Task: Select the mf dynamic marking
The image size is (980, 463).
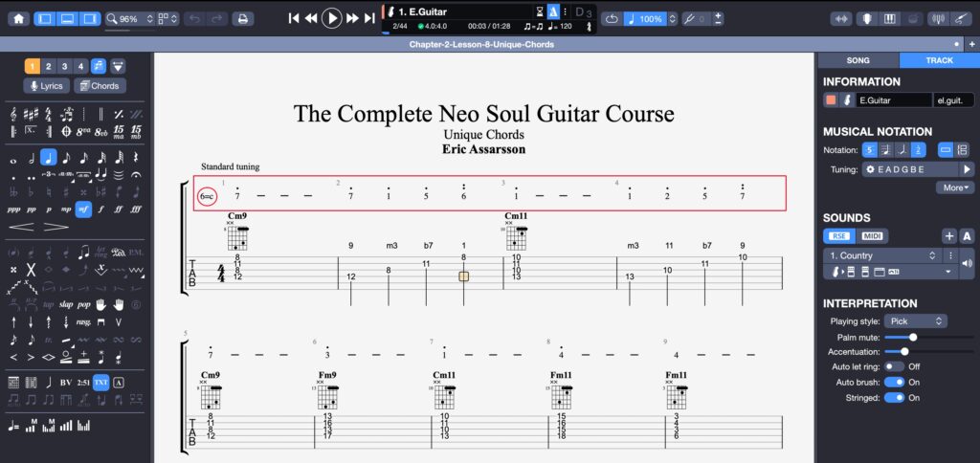Action: (83, 208)
